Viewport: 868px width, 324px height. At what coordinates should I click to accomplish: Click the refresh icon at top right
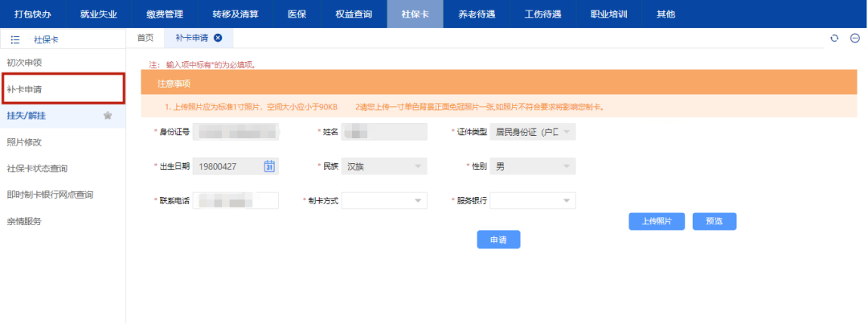point(834,39)
